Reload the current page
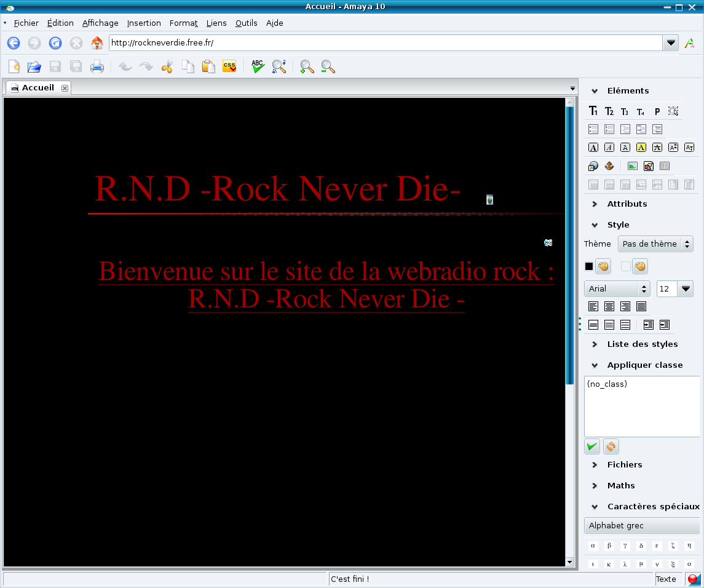This screenshot has height=588, width=704. pyautogui.click(x=55, y=43)
